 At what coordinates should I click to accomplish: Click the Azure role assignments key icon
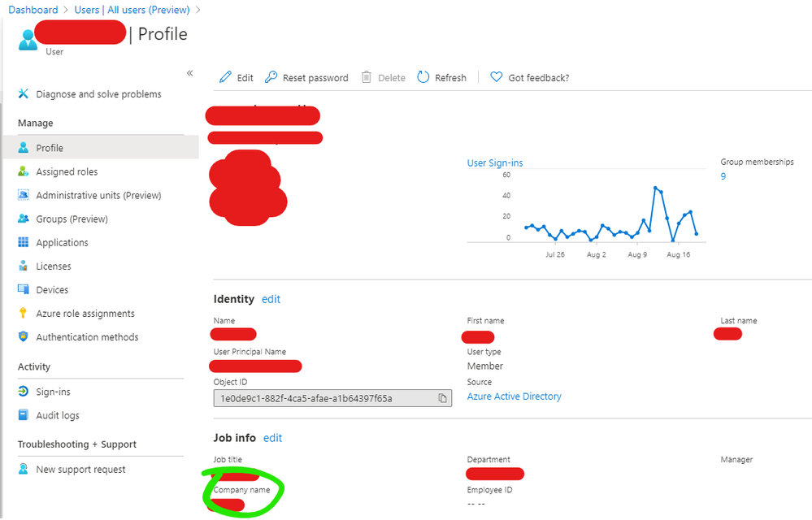(x=23, y=313)
